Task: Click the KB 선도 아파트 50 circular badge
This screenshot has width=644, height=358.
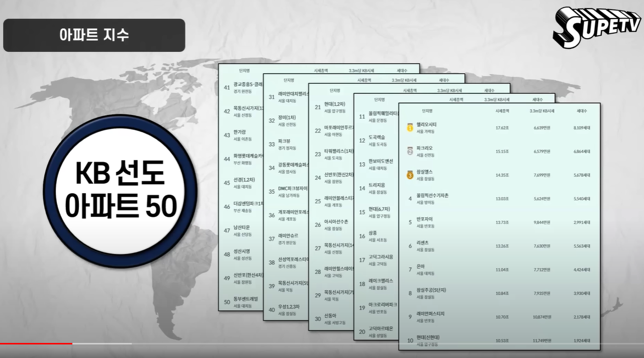Action: [121, 191]
